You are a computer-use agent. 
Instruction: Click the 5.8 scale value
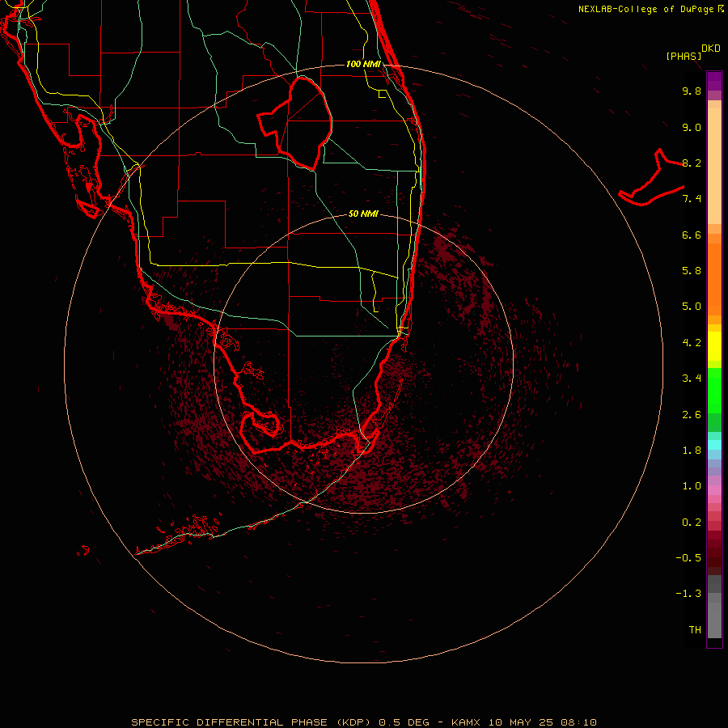(x=692, y=271)
